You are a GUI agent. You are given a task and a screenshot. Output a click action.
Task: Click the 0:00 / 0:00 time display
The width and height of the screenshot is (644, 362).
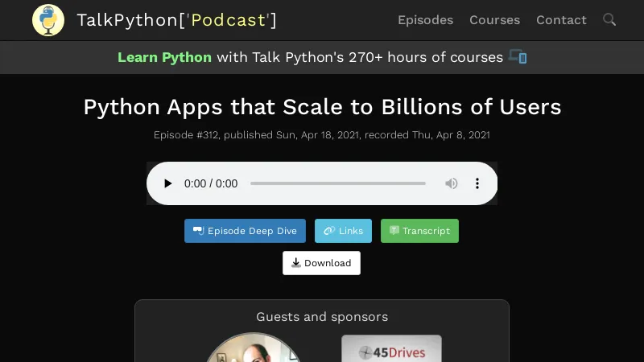pyautogui.click(x=211, y=183)
